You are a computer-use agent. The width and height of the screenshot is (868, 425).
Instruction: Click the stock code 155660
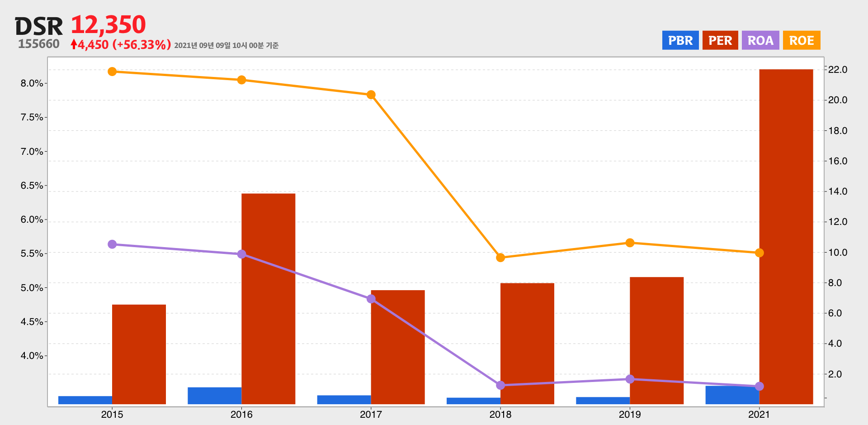click(x=39, y=44)
